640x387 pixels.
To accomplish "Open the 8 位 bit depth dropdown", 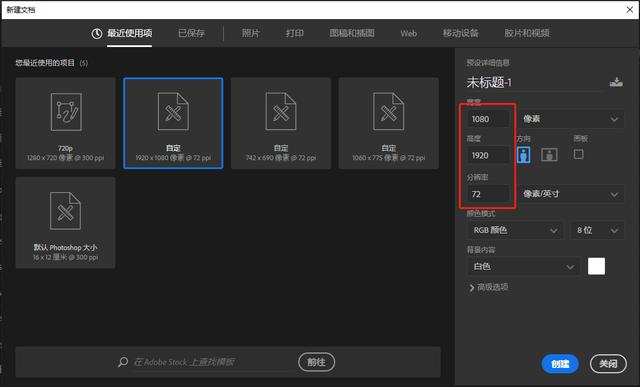I will coord(597,230).
